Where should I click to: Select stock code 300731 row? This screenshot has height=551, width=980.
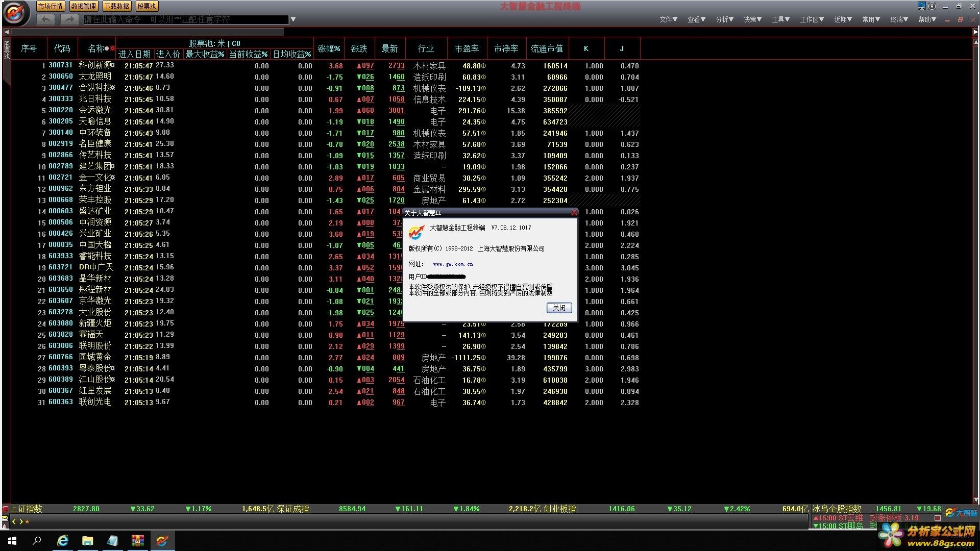(x=325, y=65)
